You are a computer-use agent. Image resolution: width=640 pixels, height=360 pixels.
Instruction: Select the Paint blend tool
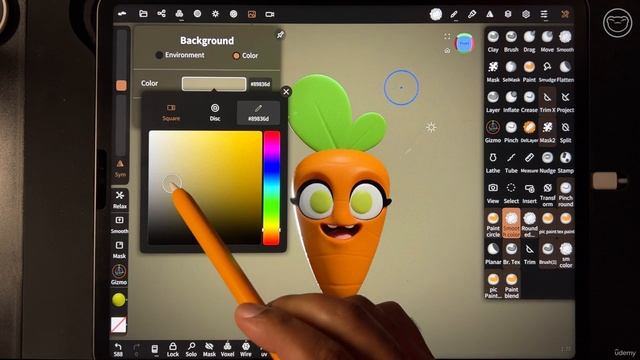pos(511,285)
